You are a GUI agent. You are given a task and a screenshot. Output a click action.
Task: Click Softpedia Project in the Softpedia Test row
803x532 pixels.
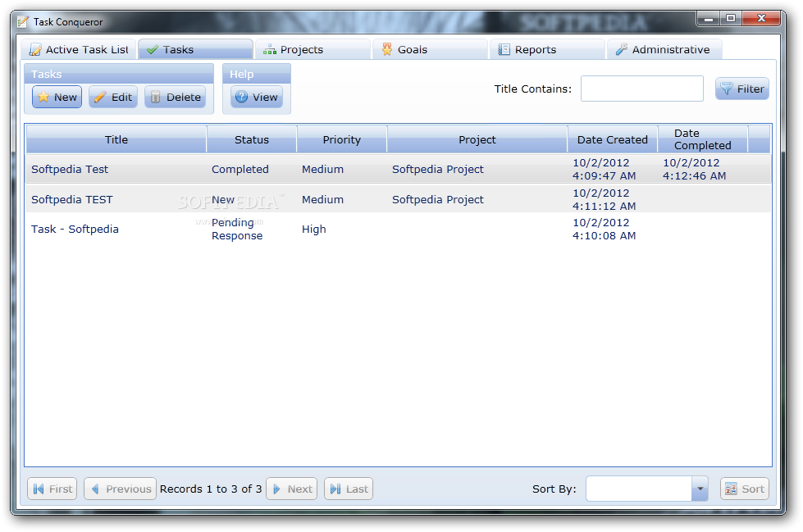(x=438, y=169)
